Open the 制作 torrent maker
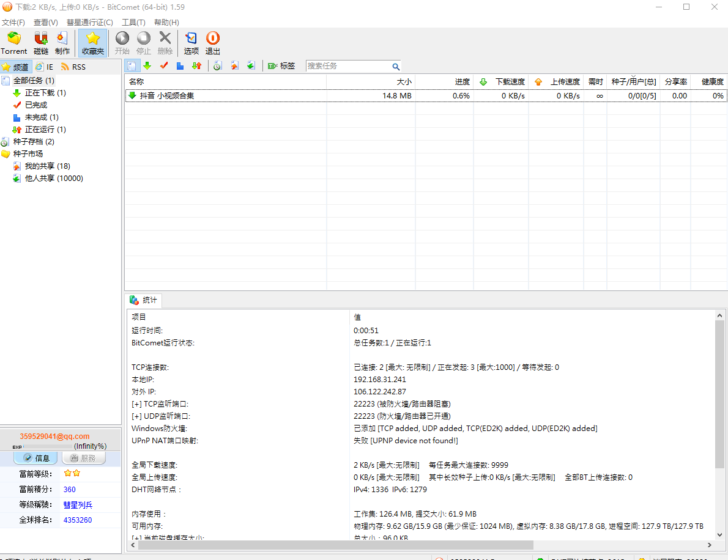 point(62,43)
